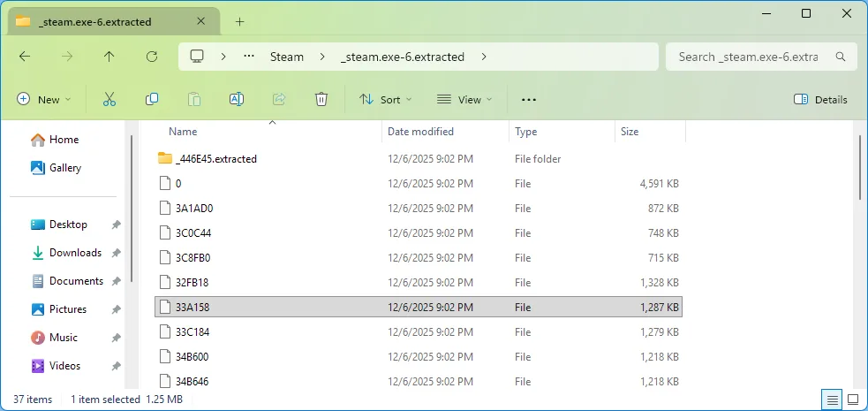The height and width of the screenshot is (411, 868).
Task: Click the search box
Action: point(748,57)
